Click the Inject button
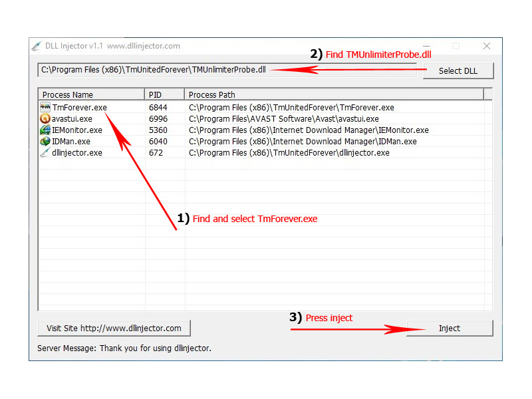Screen dimensions: 532x399 450,328
